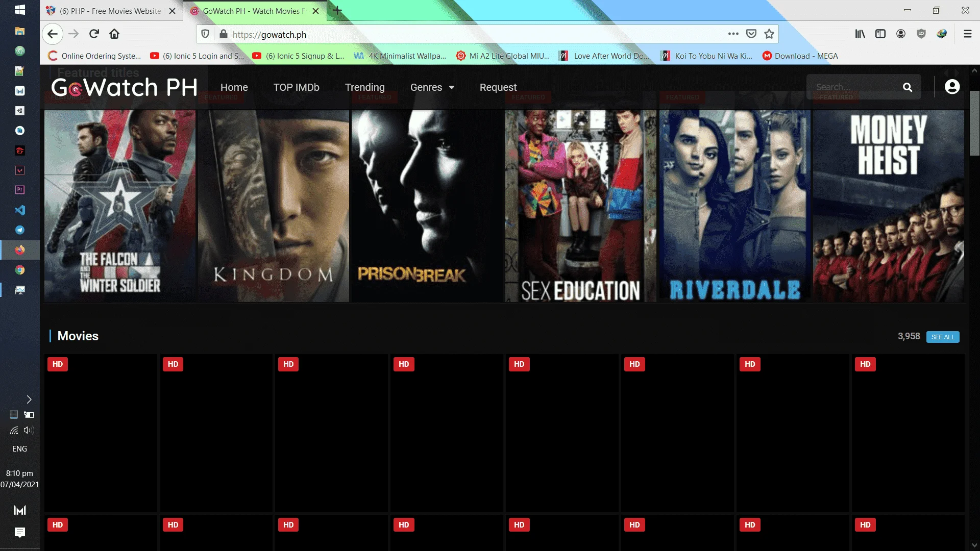Screen dimensions: 980x551
Task: Open File Explorer from the taskbar
Action: pos(20,31)
